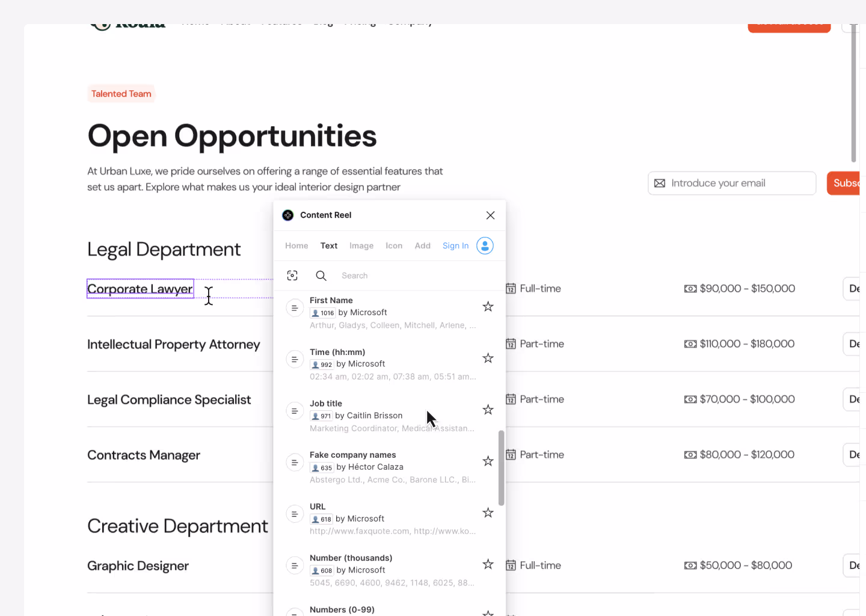Click calendar icon in Intellectual Property Attorney row
Screen dimensions: 866x616
511,344
